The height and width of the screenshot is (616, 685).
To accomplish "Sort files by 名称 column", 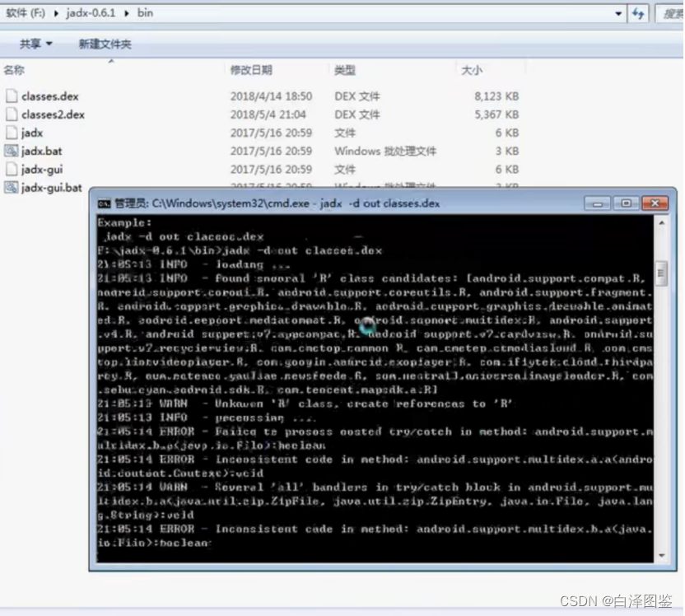I will click(x=14, y=70).
